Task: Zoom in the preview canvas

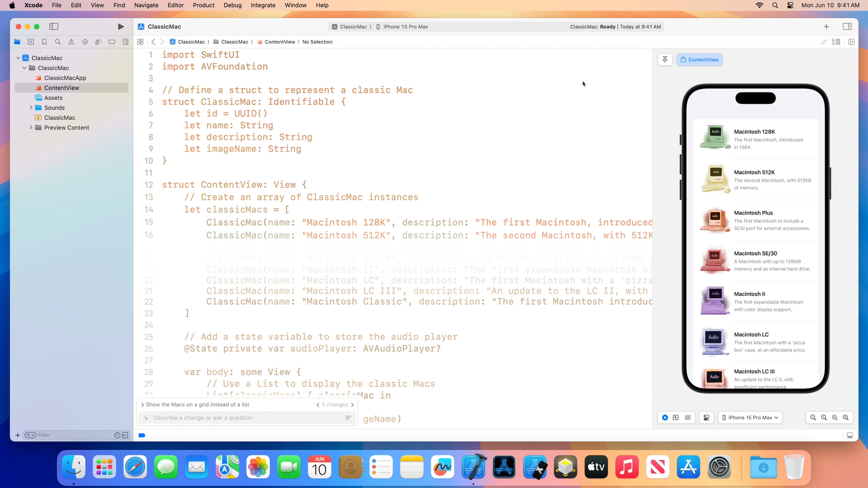Action: [846, 418]
